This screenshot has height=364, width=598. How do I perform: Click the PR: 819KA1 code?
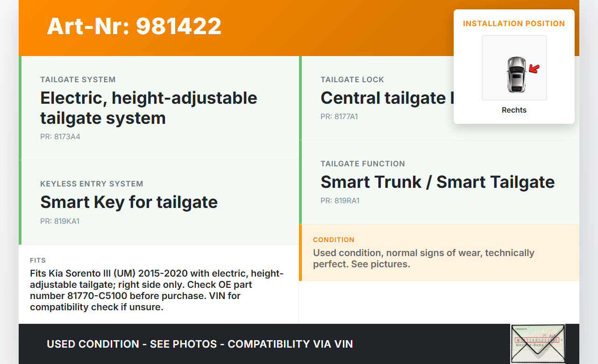[60, 221]
